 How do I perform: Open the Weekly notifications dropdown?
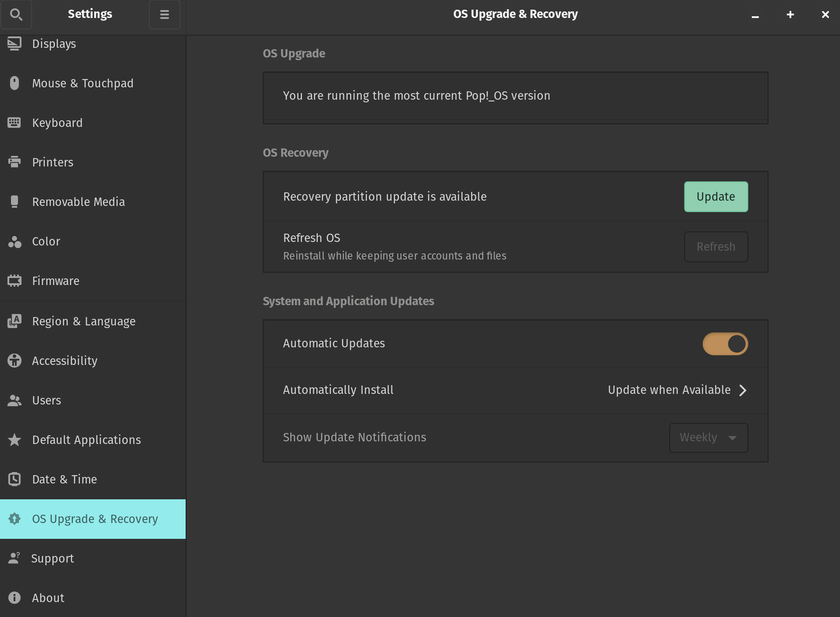pos(708,437)
